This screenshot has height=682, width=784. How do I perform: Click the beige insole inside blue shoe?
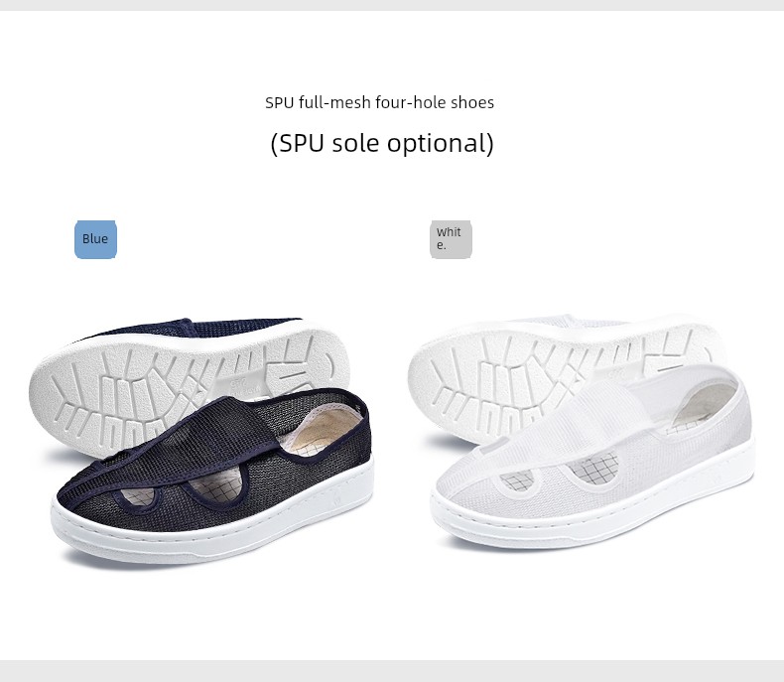point(325,430)
